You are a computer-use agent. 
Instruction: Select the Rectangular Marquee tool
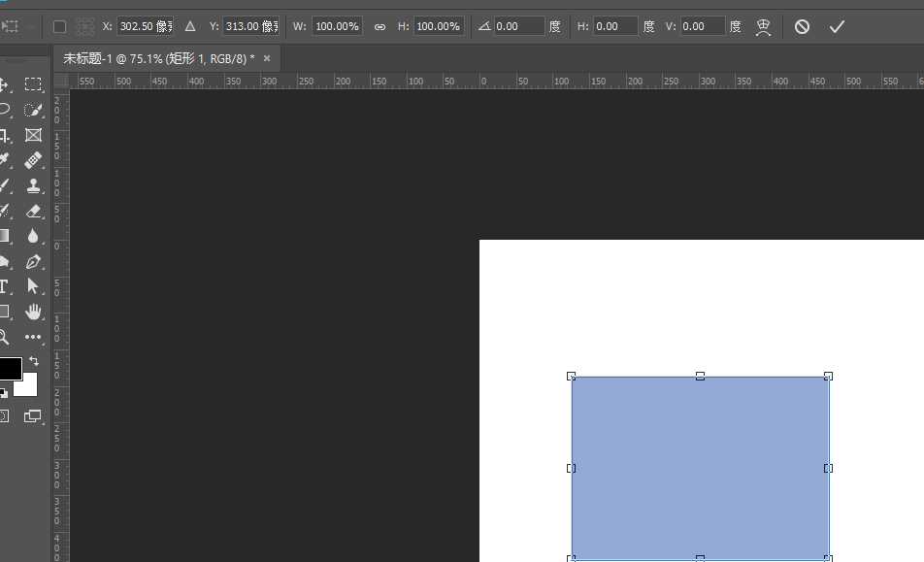[33, 84]
